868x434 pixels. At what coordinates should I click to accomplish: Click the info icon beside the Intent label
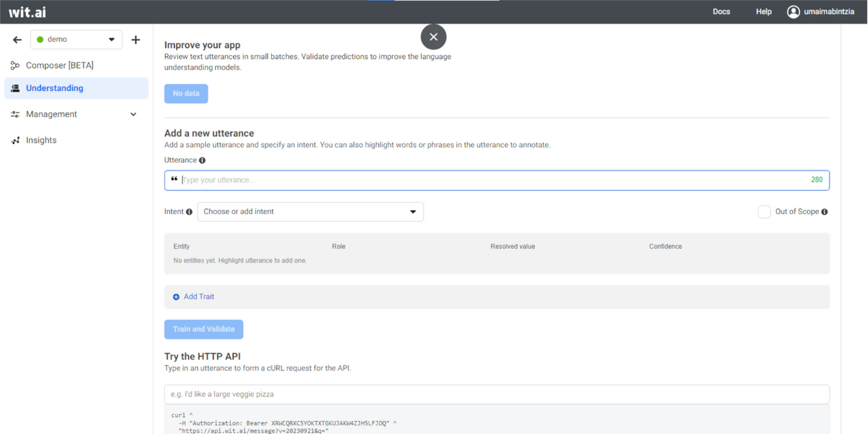click(189, 212)
